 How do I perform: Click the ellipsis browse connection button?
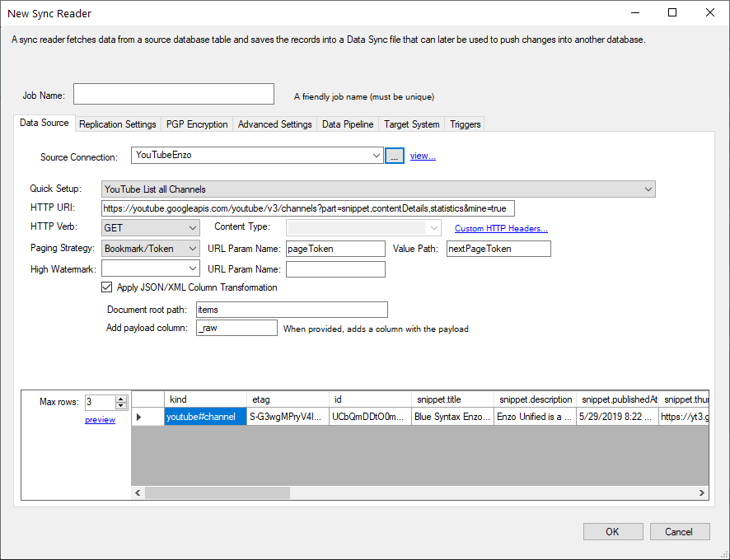pos(395,156)
